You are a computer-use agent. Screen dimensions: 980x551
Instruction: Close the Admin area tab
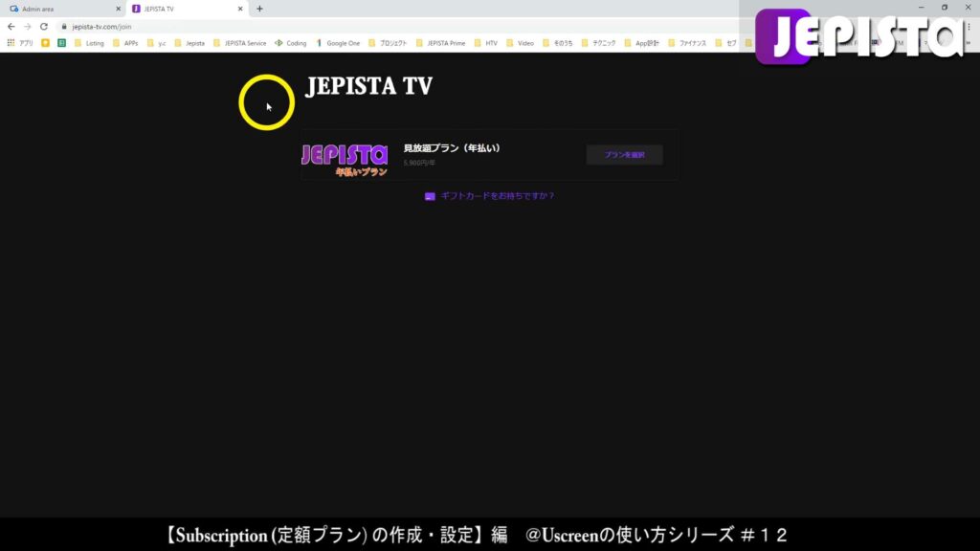pos(118,9)
